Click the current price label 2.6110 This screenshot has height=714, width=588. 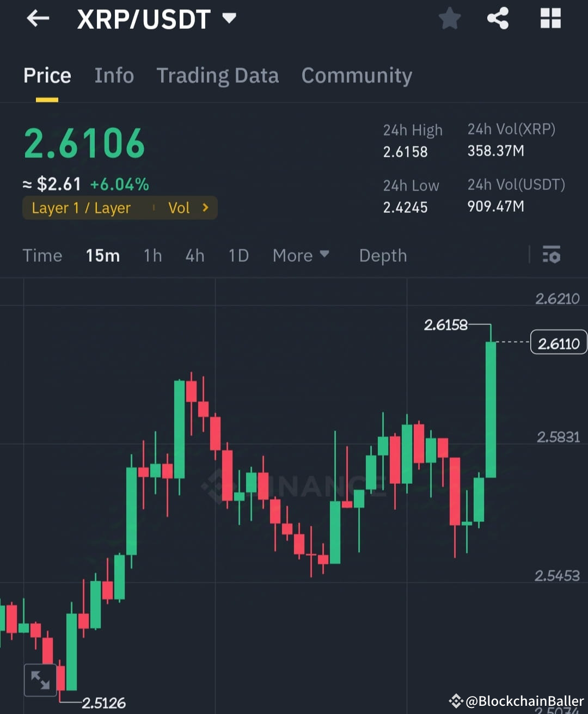(558, 342)
